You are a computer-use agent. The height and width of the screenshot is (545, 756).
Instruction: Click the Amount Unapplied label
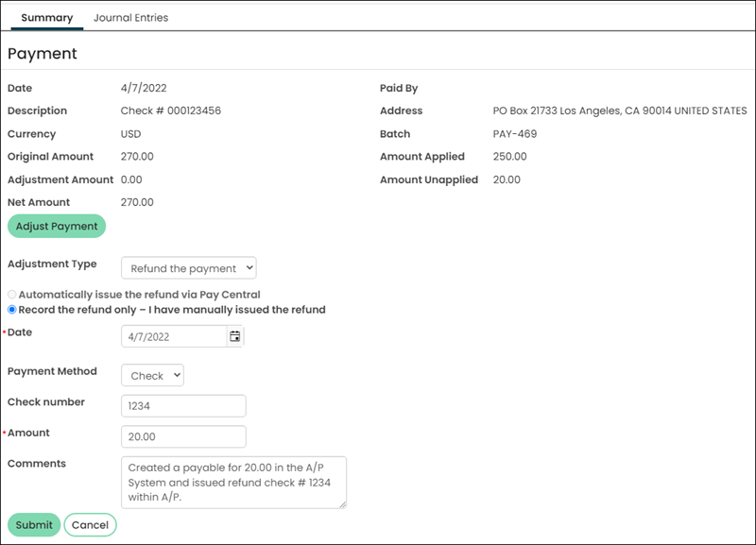point(429,179)
